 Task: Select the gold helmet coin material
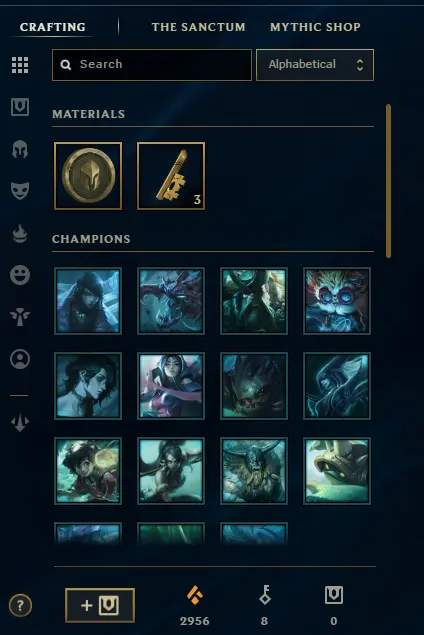click(88, 176)
